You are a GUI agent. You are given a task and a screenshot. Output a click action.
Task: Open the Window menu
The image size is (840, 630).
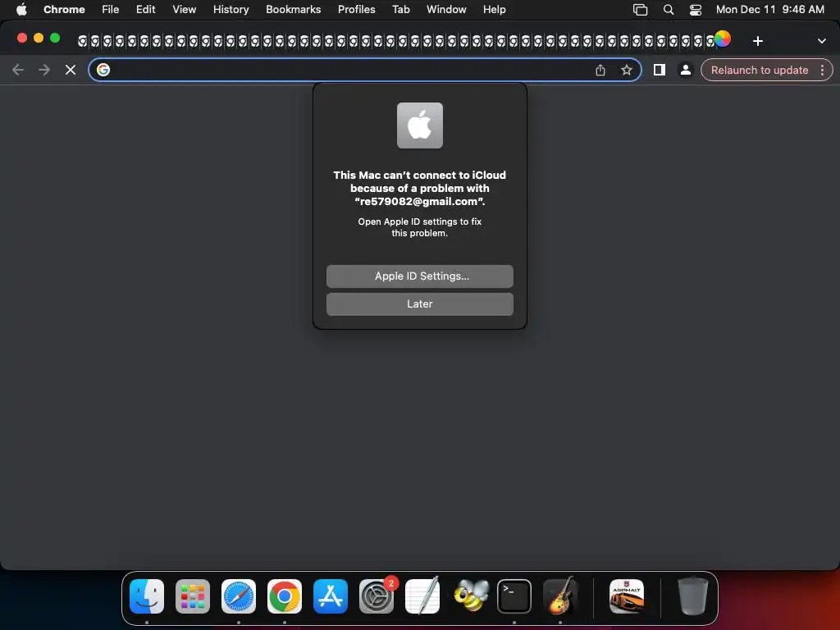point(446,9)
